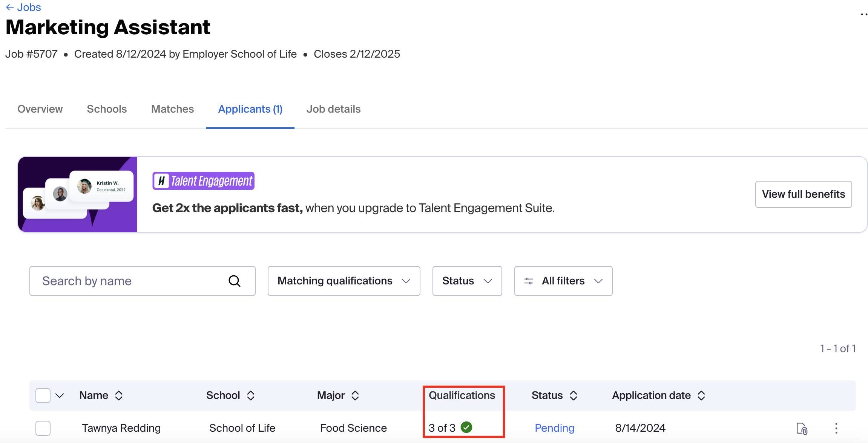Click View full benefits button
Screen dimensions: 868x443
click(x=804, y=194)
